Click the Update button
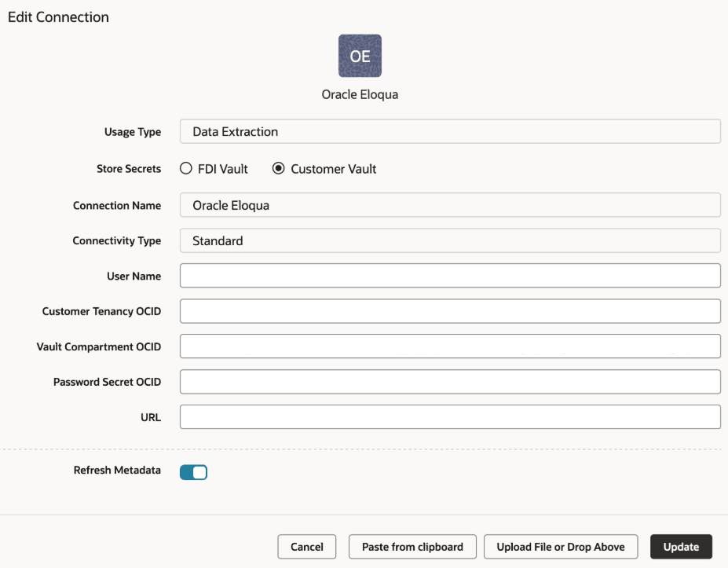The height and width of the screenshot is (568, 728). (x=681, y=547)
